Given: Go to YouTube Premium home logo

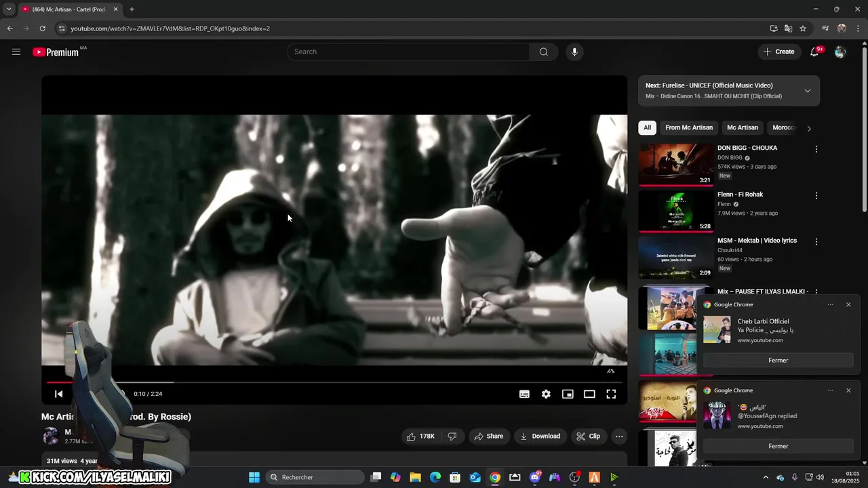Looking at the screenshot, I should (x=56, y=52).
